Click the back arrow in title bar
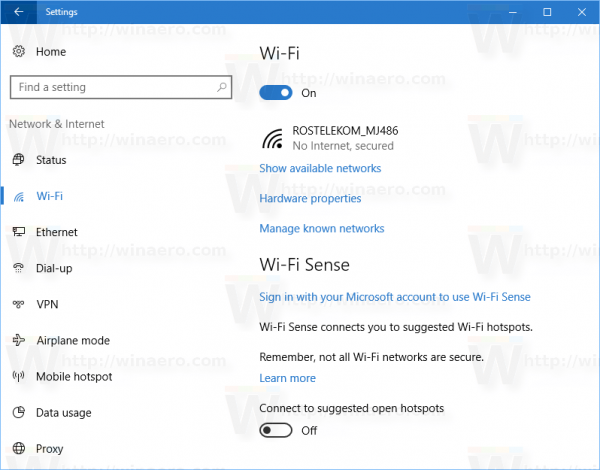This screenshot has width=600, height=470. click(18, 12)
